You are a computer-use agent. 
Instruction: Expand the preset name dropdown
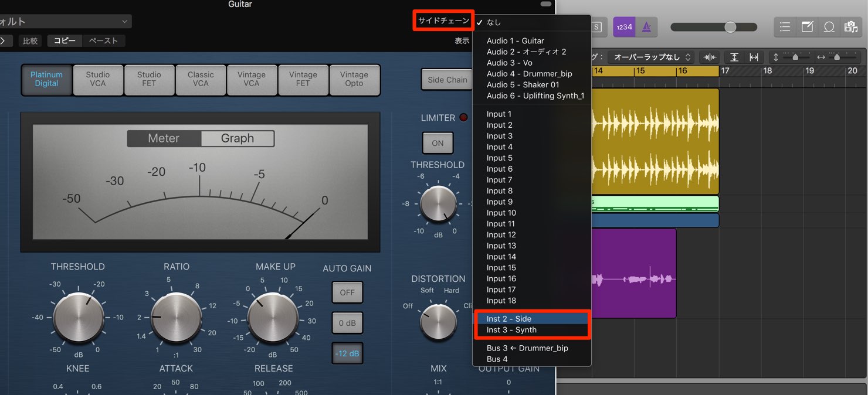(66, 22)
